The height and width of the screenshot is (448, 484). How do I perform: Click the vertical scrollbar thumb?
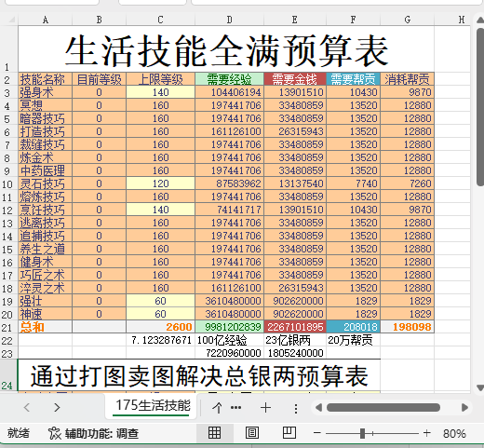[480, 107]
